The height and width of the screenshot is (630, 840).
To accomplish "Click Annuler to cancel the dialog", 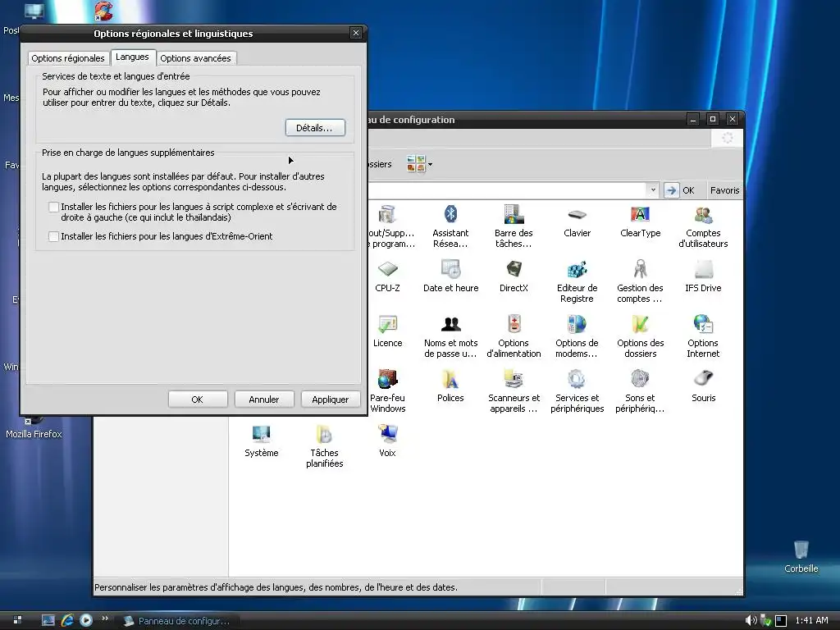I will tap(264, 399).
